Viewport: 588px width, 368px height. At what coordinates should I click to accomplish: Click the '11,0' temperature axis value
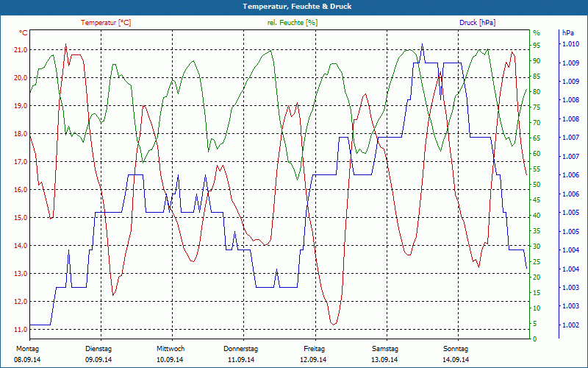[21, 330]
